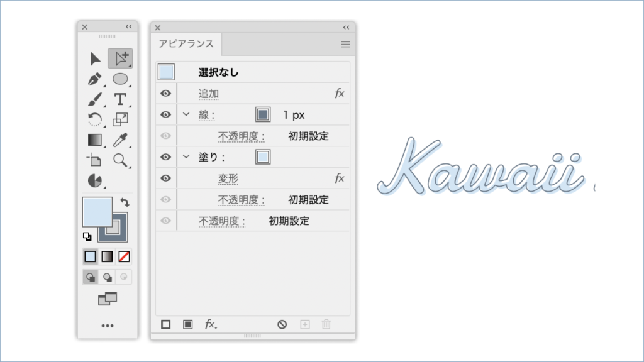Toggle visibility of fill 不透明度 row
The width and height of the screenshot is (644, 362).
(165, 199)
